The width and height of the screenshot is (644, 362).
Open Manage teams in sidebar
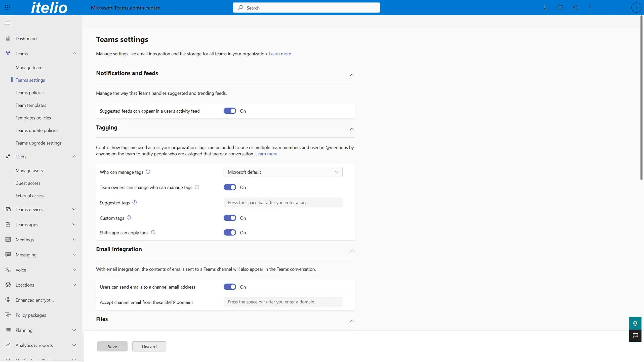tap(30, 67)
